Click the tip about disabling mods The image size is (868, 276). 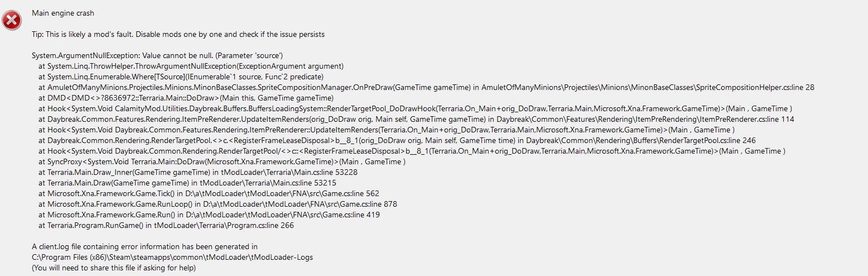178,35
